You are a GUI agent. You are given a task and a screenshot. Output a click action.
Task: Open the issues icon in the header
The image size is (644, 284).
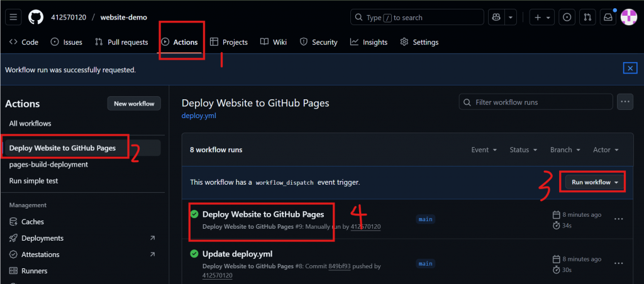(x=567, y=17)
